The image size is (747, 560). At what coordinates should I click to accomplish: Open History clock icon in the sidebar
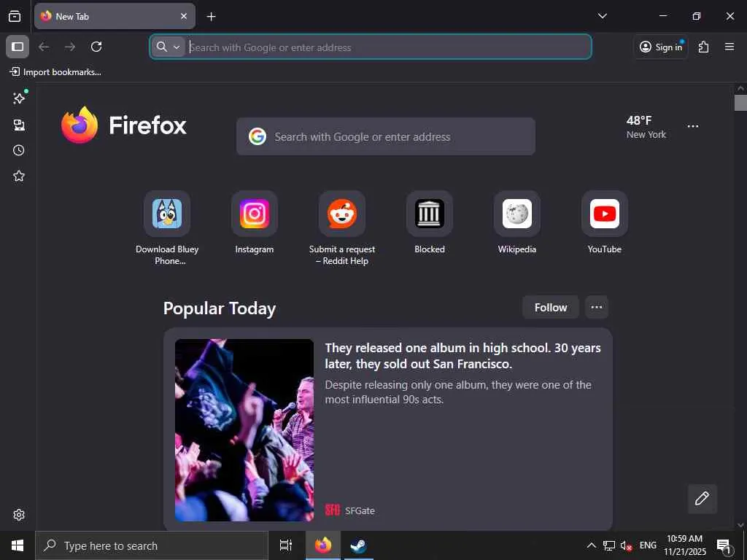click(19, 150)
